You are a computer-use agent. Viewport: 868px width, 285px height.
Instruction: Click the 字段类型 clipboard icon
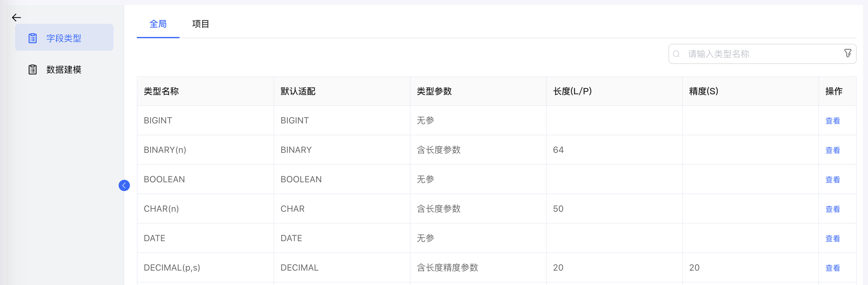click(33, 38)
